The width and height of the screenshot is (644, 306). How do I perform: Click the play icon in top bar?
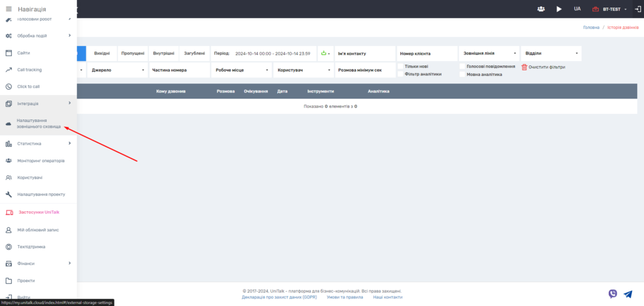pyautogui.click(x=559, y=9)
